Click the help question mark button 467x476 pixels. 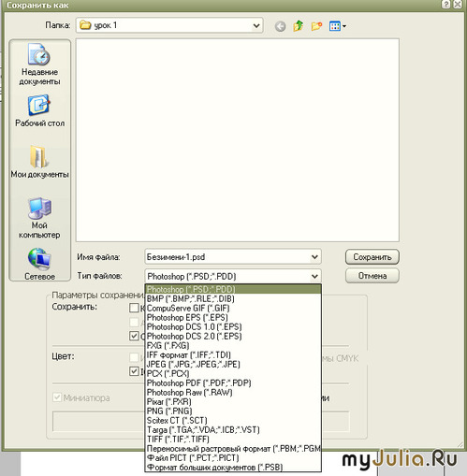pos(446,5)
